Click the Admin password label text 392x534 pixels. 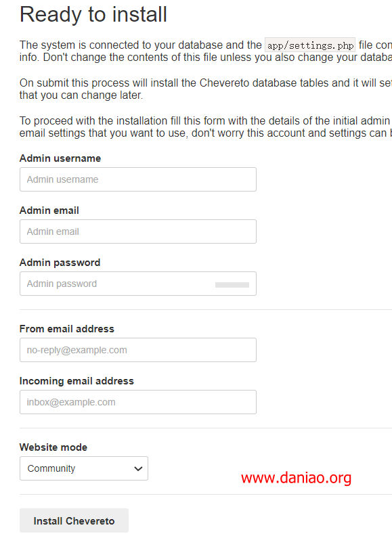click(x=60, y=263)
